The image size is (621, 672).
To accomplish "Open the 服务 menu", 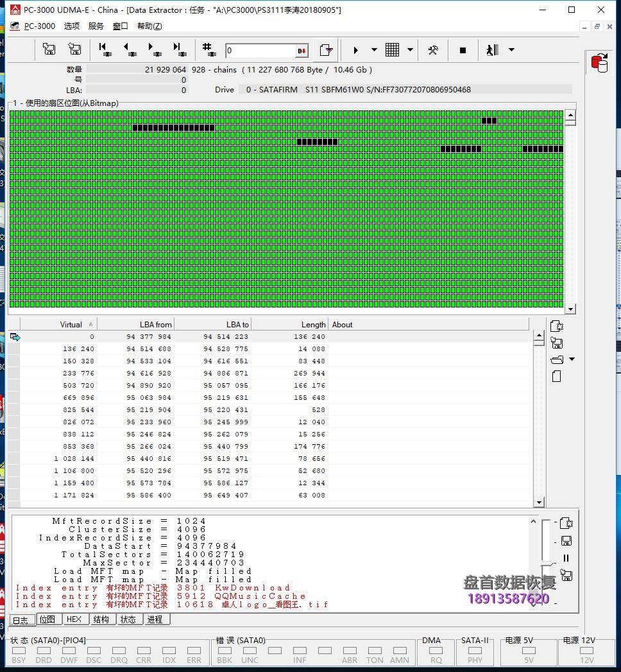I will coord(96,26).
